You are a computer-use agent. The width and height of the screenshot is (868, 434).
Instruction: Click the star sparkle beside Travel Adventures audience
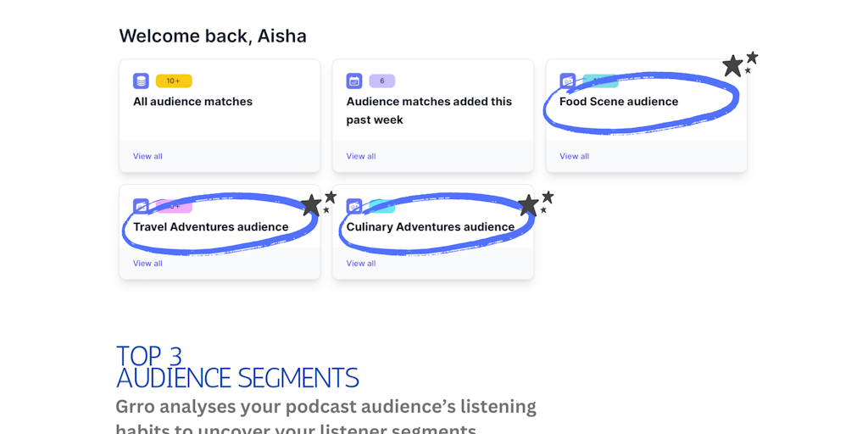(x=319, y=203)
